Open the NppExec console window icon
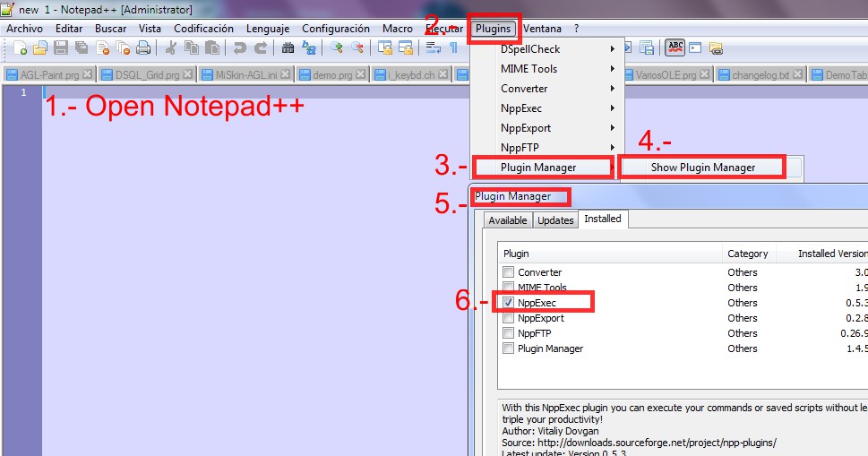This screenshot has height=456, width=868. [x=695, y=48]
